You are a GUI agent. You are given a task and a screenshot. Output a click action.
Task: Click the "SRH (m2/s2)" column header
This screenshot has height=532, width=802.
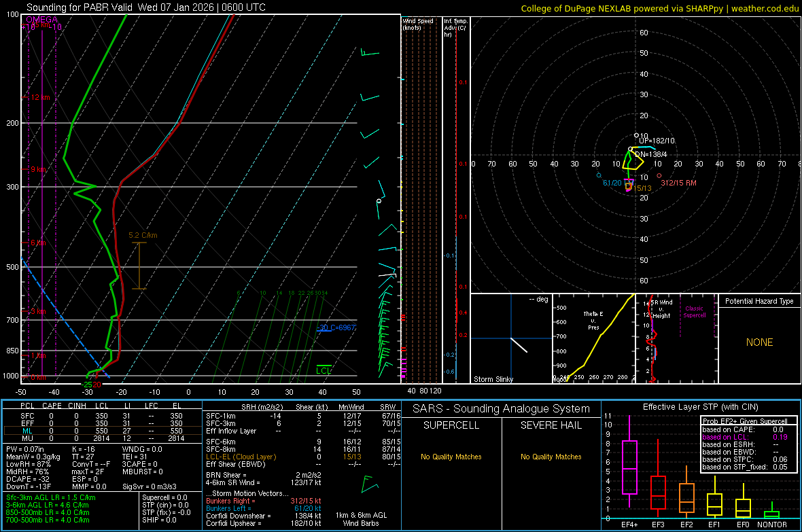(262, 407)
